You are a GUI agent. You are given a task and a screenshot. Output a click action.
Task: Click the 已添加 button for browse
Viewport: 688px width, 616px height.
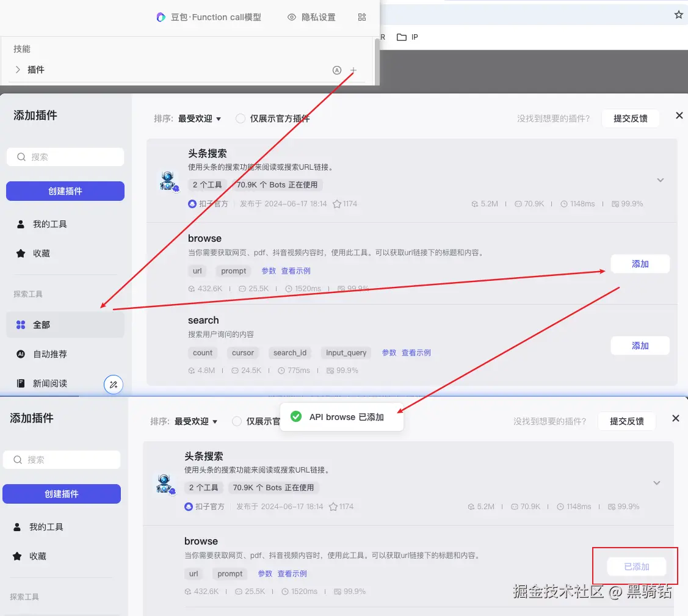point(636,567)
